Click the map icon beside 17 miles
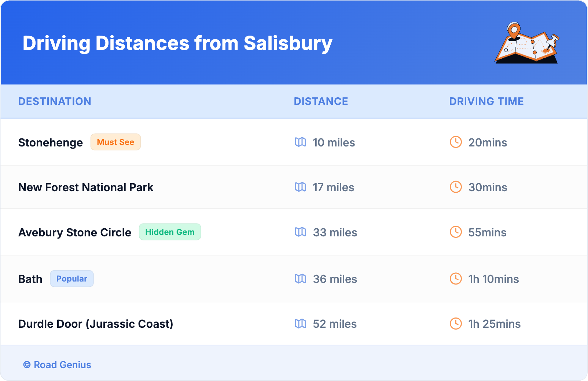This screenshot has width=588, height=381. (300, 187)
